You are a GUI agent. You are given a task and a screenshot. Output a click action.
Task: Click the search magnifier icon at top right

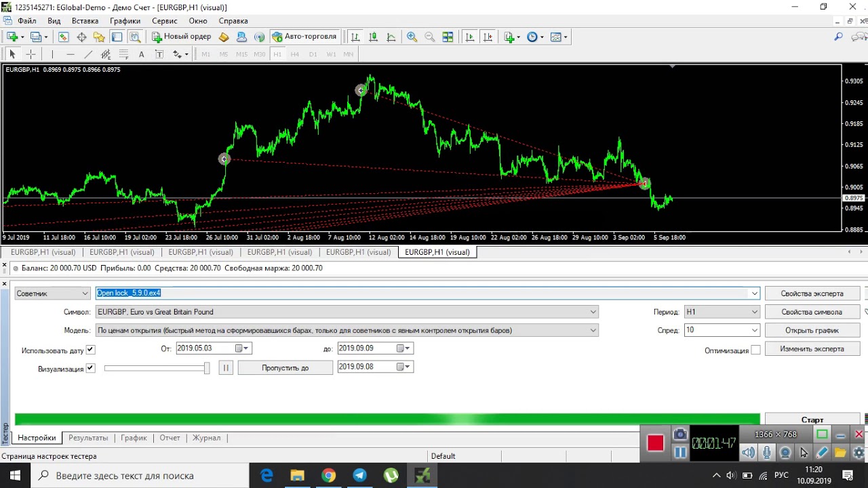(x=839, y=37)
